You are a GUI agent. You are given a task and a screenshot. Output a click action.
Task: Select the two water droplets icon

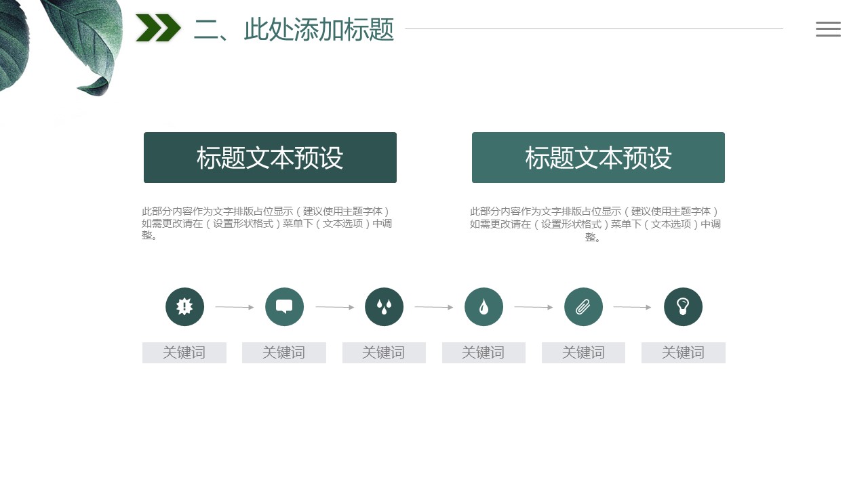pyautogui.click(x=384, y=307)
